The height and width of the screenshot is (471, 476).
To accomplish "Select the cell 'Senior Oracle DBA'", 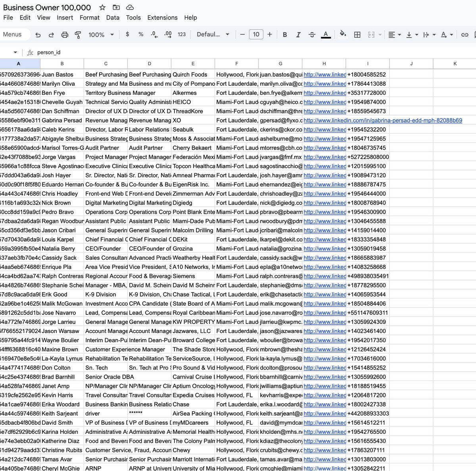I will tap(110, 377).
